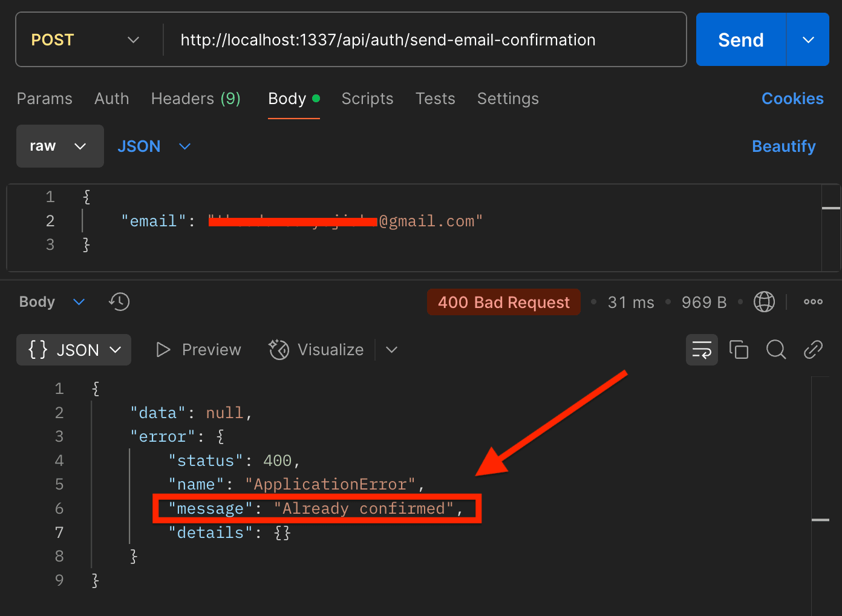Click the Preview response button
Viewport: 842px width, 616px height.
[198, 350]
